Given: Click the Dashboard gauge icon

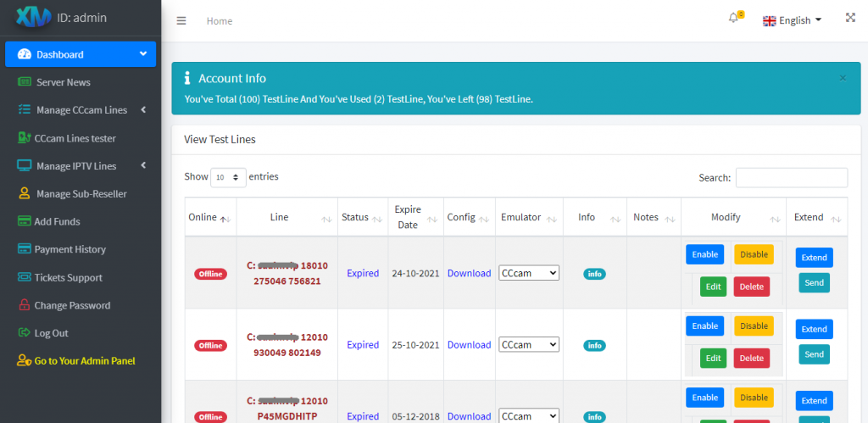Looking at the screenshot, I should click(25, 54).
